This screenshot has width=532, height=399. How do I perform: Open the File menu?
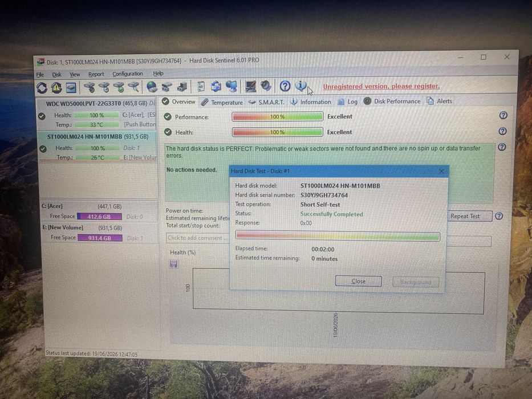point(40,75)
